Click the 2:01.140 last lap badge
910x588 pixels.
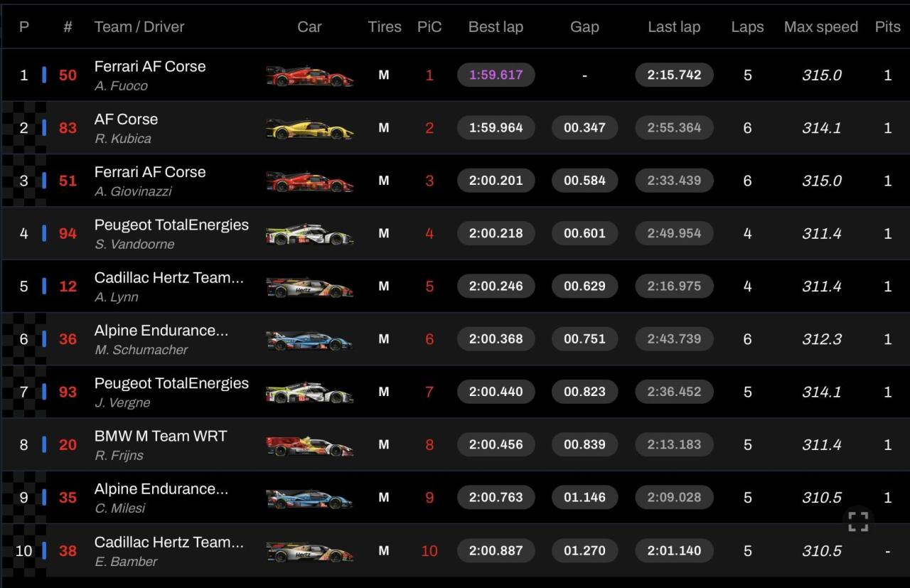(x=674, y=550)
